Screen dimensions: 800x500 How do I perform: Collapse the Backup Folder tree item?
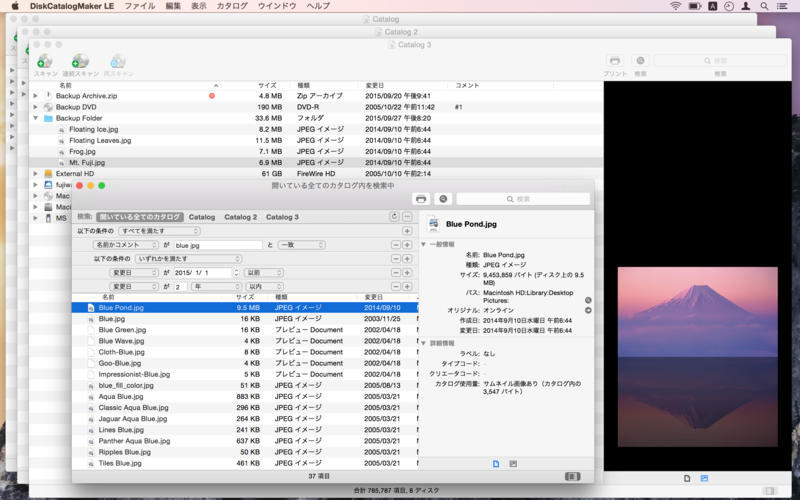pos(35,118)
